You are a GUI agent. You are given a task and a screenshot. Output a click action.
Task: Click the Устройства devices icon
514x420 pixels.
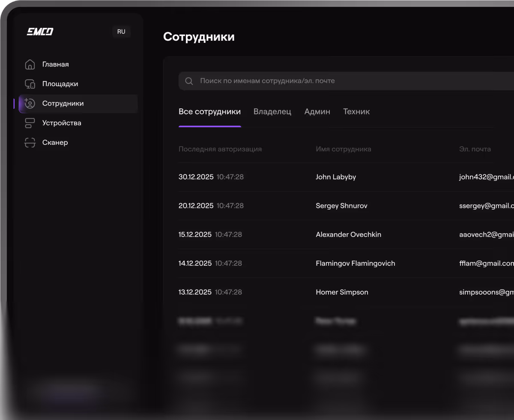pyautogui.click(x=30, y=123)
